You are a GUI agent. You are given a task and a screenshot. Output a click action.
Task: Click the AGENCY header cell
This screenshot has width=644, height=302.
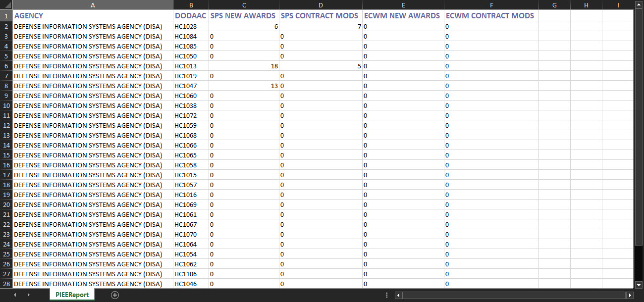click(93, 16)
